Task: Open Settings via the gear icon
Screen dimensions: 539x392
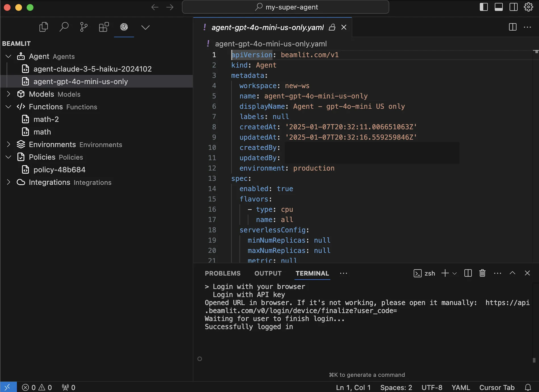Action: click(x=528, y=7)
